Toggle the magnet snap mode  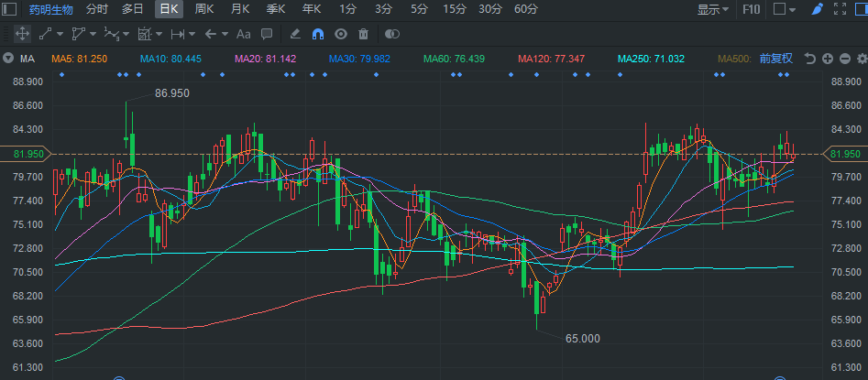coord(318,34)
